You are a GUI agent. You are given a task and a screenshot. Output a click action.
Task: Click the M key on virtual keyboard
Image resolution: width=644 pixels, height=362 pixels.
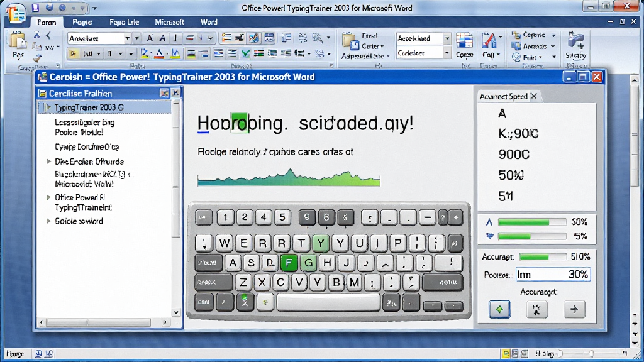tap(353, 282)
